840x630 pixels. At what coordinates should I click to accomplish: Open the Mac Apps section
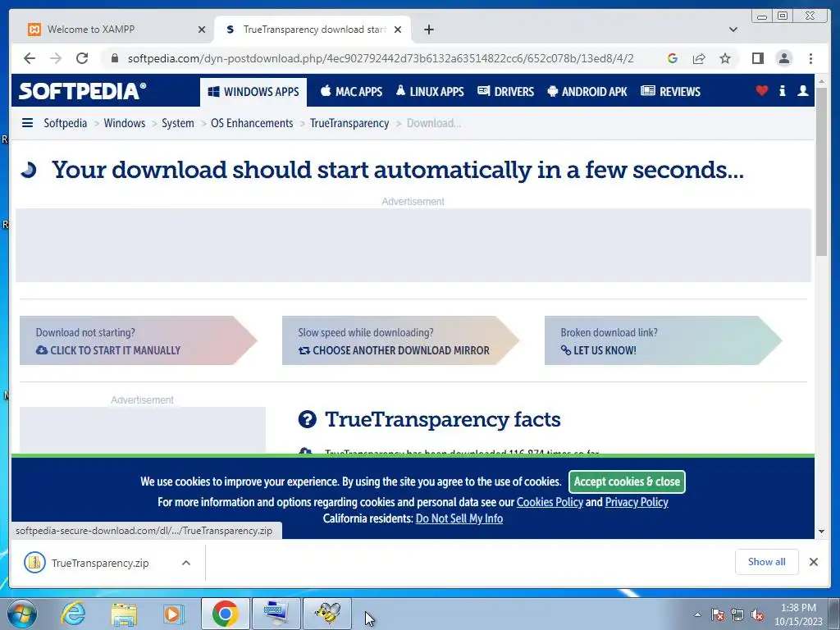351,92
